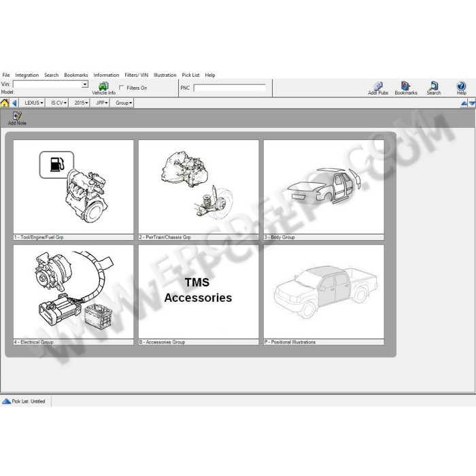This screenshot has width=476, height=476.
Task: Open Positional Illustrations truck thumbnail
Action: click(x=324, y=292)
